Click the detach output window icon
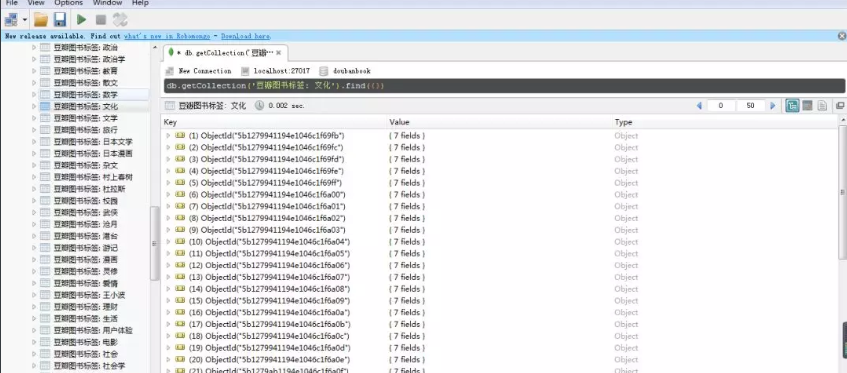The height and width of the screenshot is (373, 847). coord(840,106)
